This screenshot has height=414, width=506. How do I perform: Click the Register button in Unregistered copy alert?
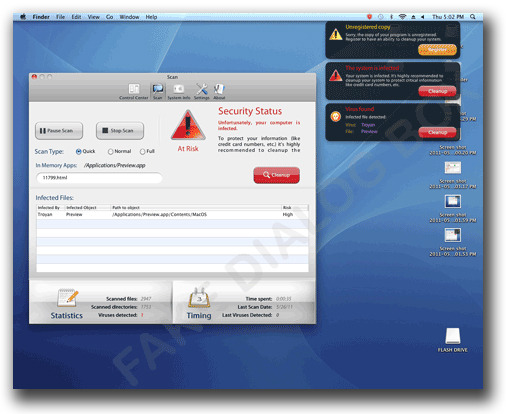pos(437,50)
